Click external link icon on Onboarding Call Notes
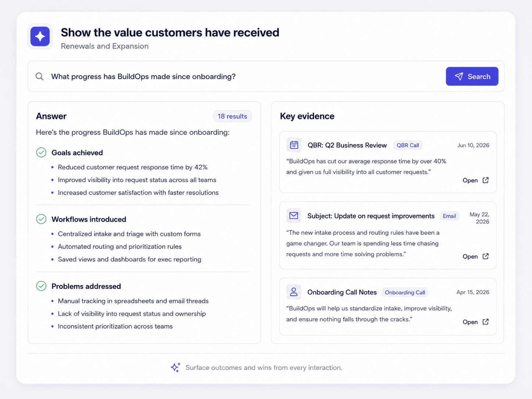This screenshot has width=532, height=399. pos(485,321)
